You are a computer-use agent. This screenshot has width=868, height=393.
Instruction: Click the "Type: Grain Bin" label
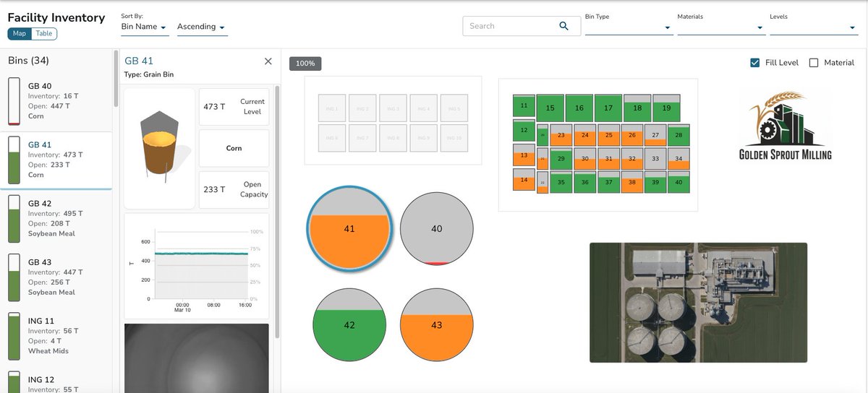coord(149,74)
